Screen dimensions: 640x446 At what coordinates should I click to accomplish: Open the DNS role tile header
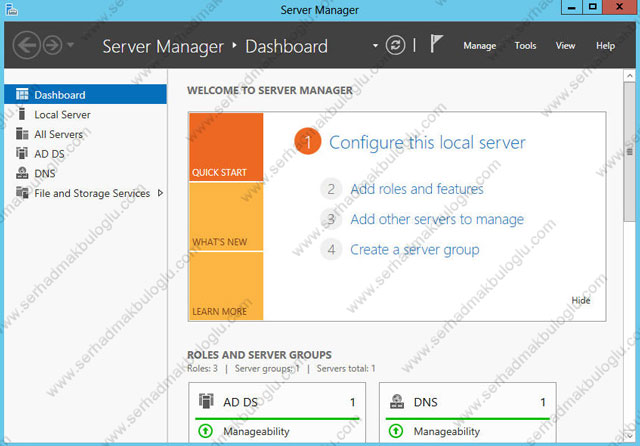[x=468, y=402]
